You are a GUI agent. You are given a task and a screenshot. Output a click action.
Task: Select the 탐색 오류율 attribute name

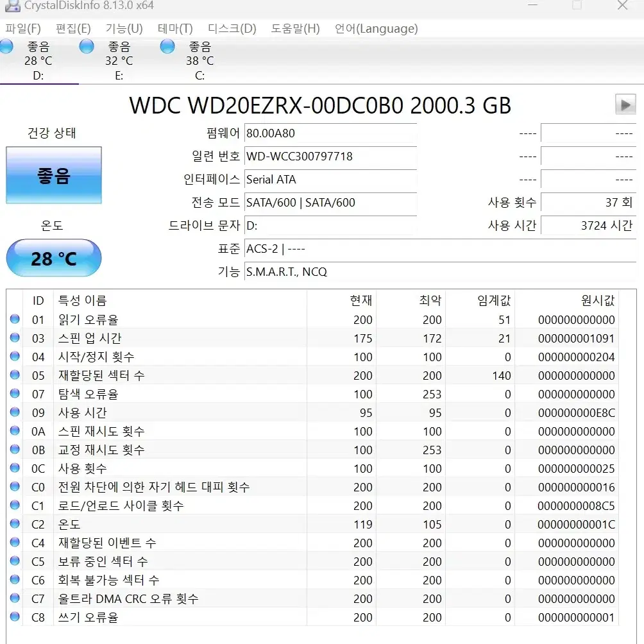pos(88,394)
